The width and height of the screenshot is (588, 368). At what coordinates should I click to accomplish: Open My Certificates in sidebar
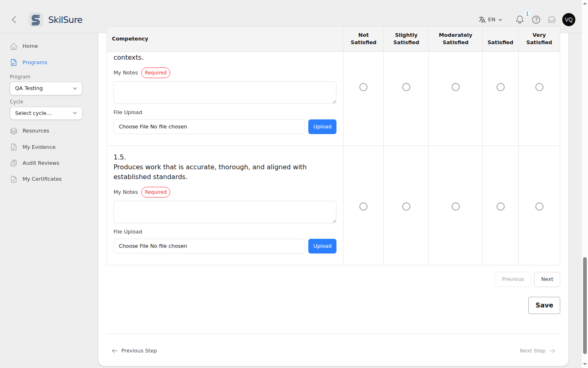(42, 179)
